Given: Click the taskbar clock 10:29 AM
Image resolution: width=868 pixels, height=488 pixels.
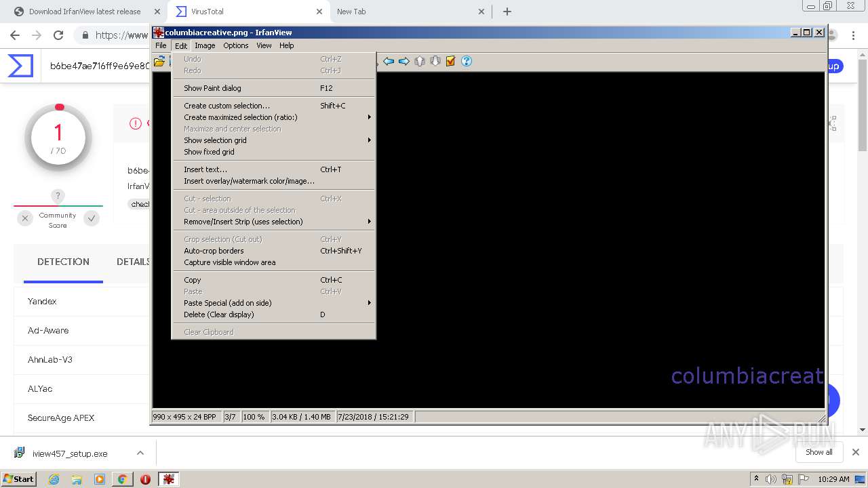Looking at the screenshot, I should coord(833,479).
